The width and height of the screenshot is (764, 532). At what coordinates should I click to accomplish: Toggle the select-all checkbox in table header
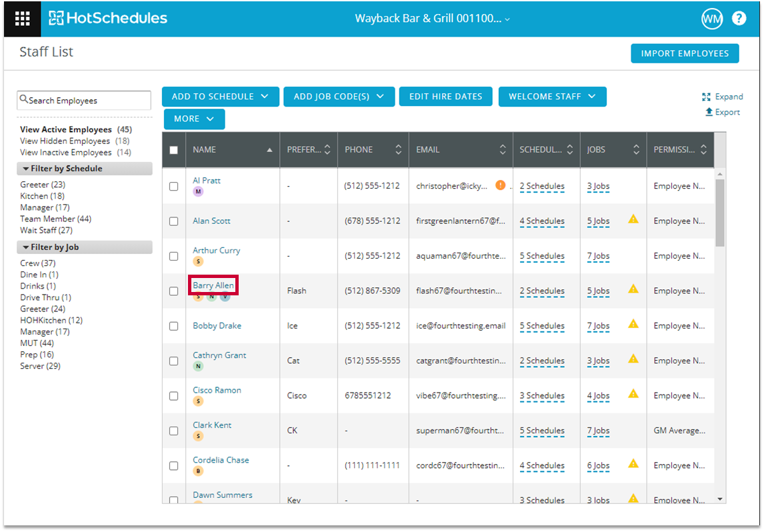(173, 150)
